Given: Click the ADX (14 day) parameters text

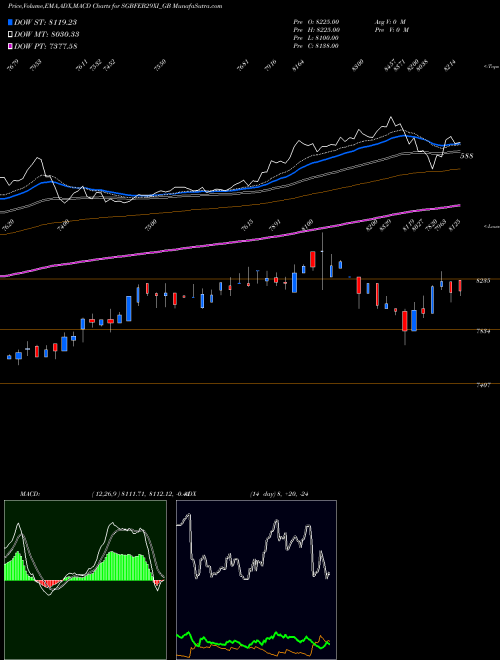Looking at the screenshot, I should point(279,494).
